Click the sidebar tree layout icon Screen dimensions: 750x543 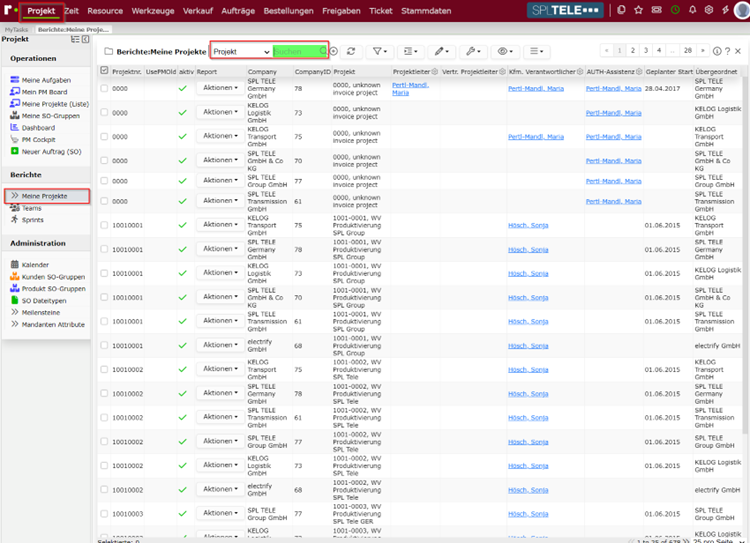(75, 39)
